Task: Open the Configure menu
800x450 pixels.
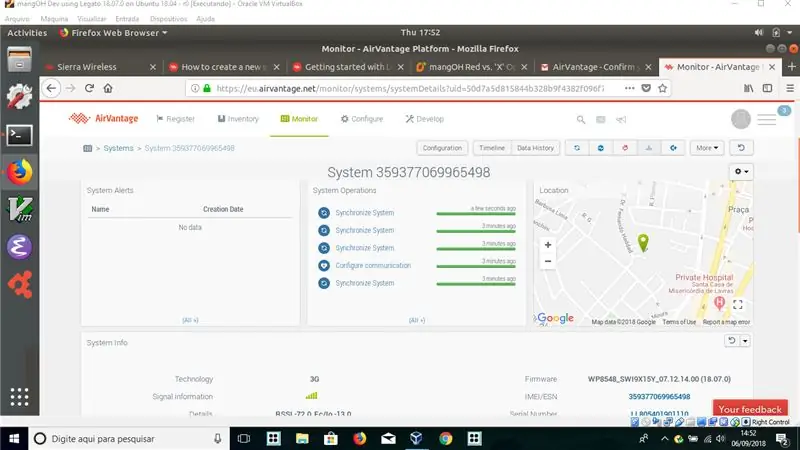Action: (x=362, y=119)
